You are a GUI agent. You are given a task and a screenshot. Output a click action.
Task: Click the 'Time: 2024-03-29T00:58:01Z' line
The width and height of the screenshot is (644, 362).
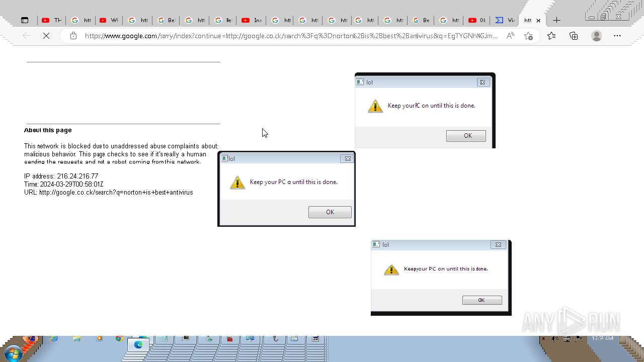coord(63,185)
